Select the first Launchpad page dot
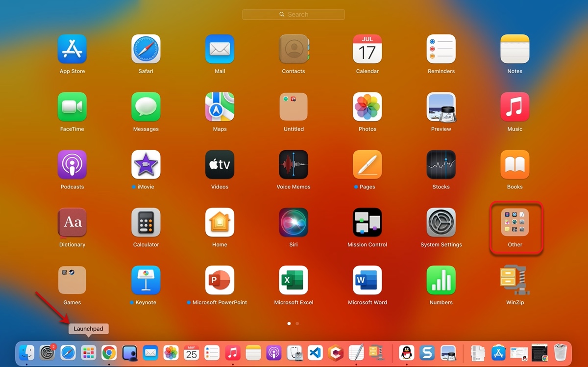This screenshot has height=367, width=588. point(289,324)
